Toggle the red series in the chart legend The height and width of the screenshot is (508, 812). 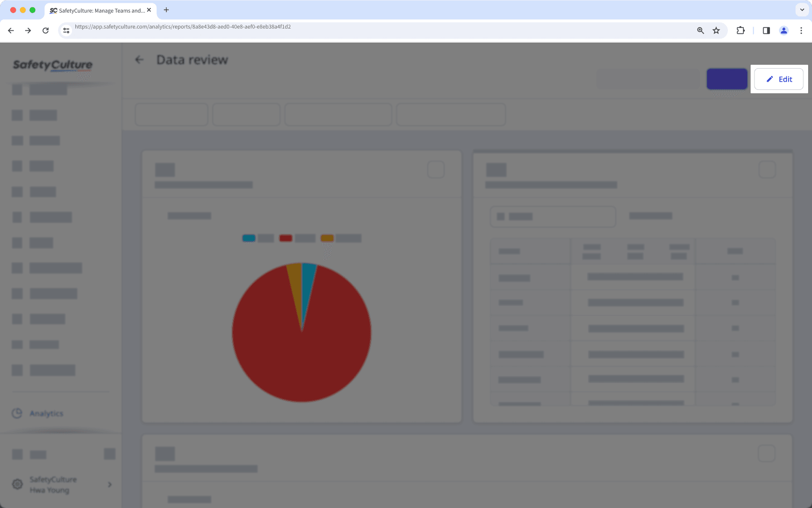(286, 238)
